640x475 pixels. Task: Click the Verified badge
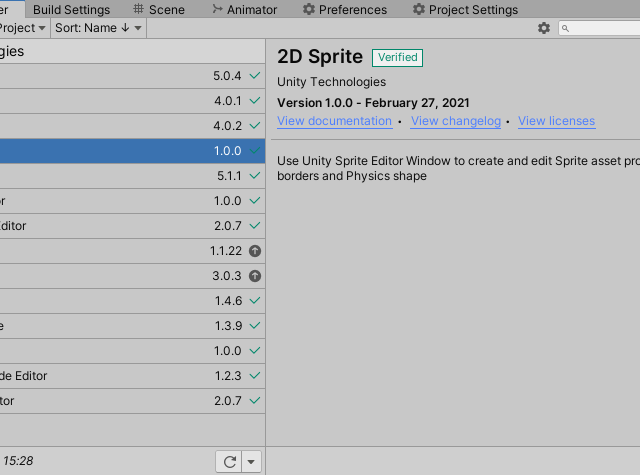tap(397, 58)
